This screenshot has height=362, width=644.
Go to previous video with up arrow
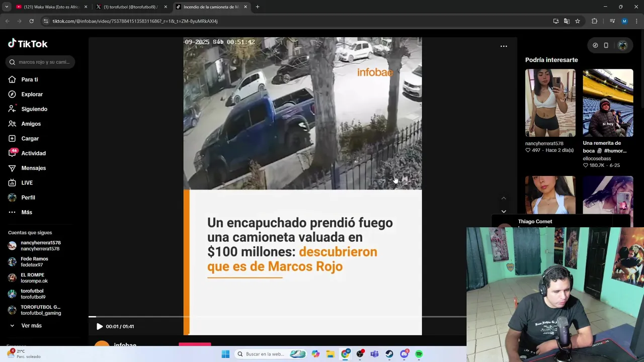[504, 198]
